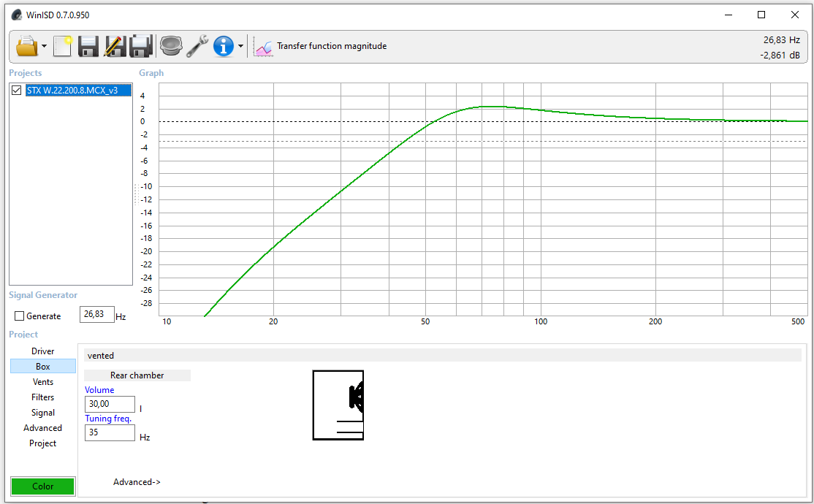Switch to the Driver tab
The width and height of the screenshot is (814, 504).
coord(42,351)
